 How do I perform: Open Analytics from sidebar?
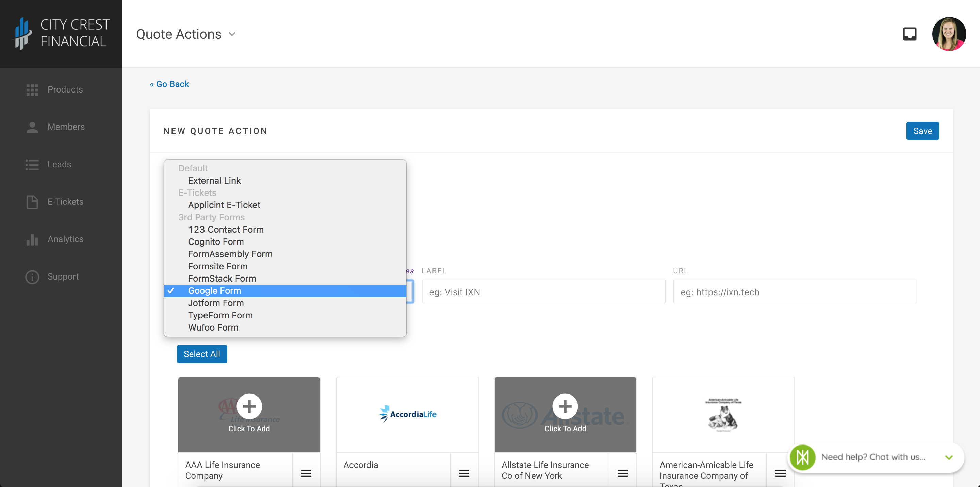pos(65,239)
